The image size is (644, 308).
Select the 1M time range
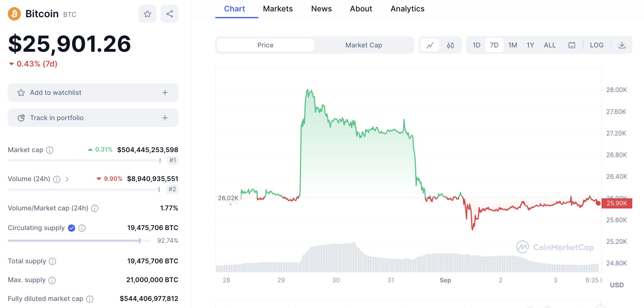click(512, 45)
